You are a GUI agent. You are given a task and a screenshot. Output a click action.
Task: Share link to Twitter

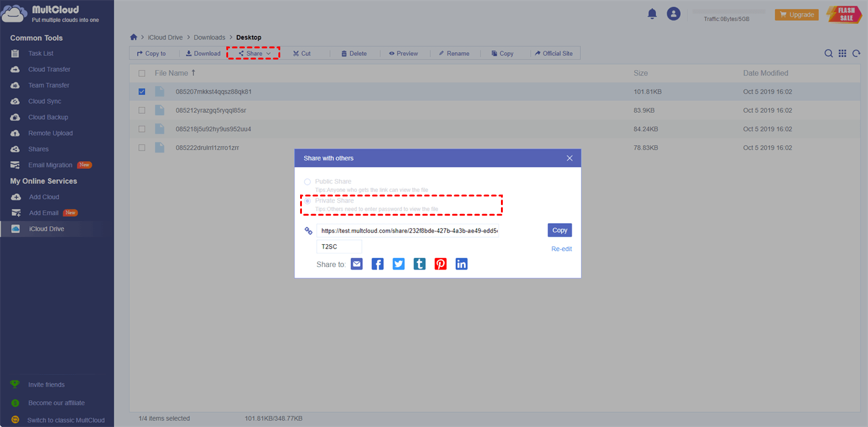[399, 264]
